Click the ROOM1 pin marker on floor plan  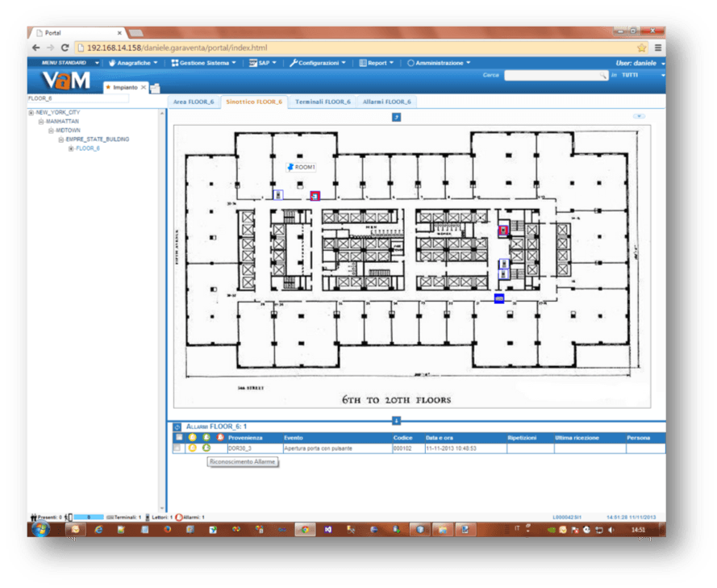point(290,166)
